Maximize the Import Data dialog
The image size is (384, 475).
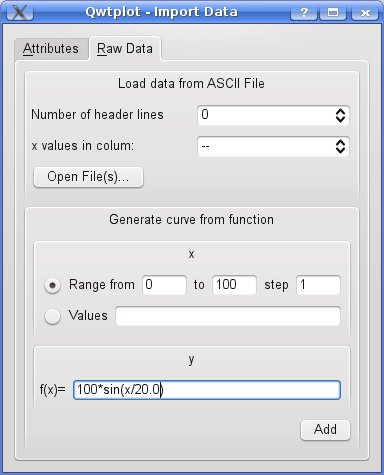click(333, 13)
